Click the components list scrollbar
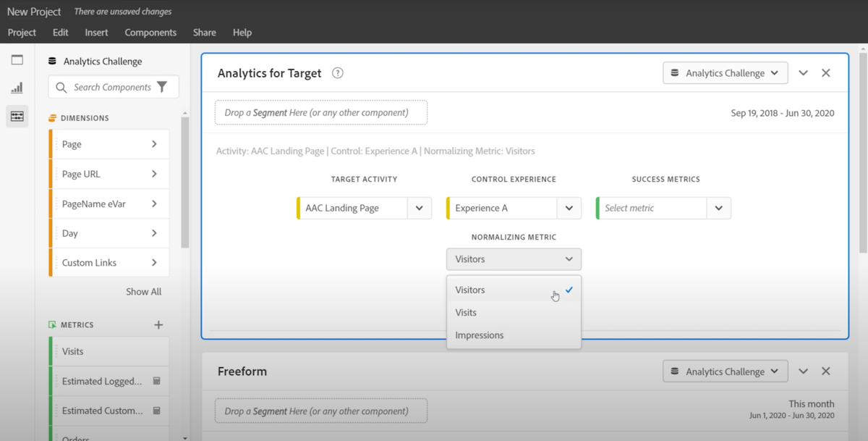 coord(185,181)
